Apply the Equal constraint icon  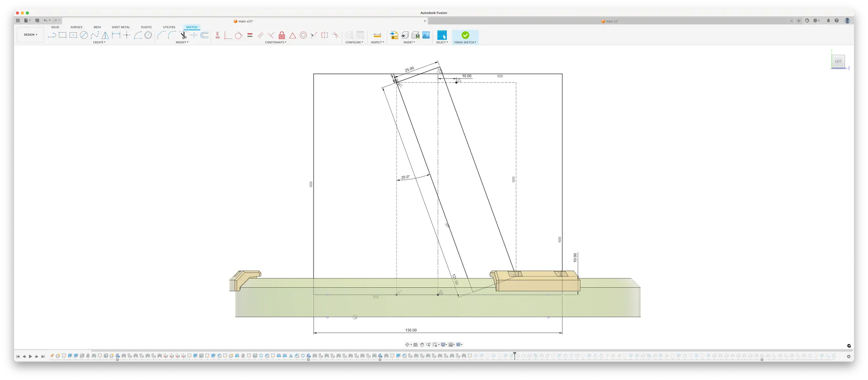click(x=250, y=36)
